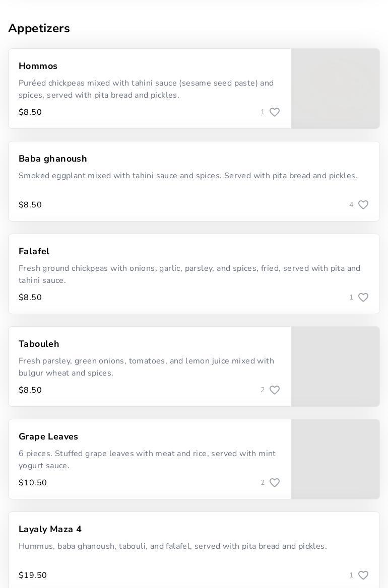Image resolution: width=388 pixels, height=588 pixels.
Task: Click the $10.50 Grape Leaves price
Action: click(33, 483)
